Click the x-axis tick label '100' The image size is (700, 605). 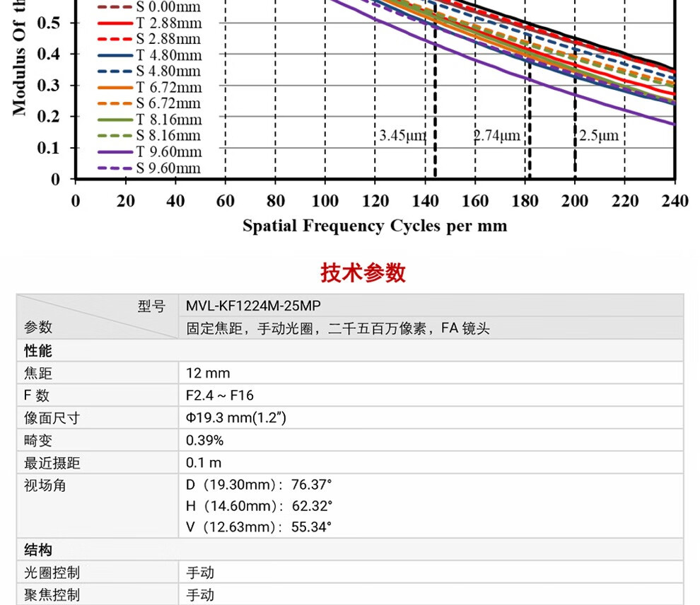click(x=325, y=201)
